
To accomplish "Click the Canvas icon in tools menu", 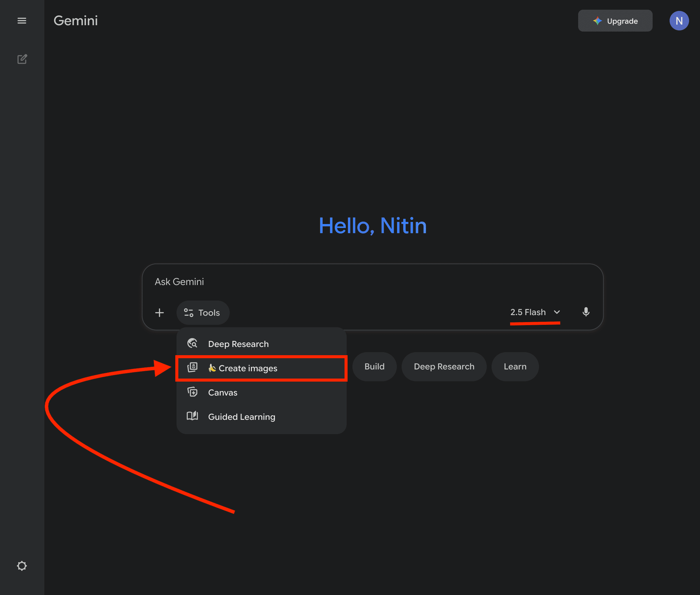I will tap(192, 392).
